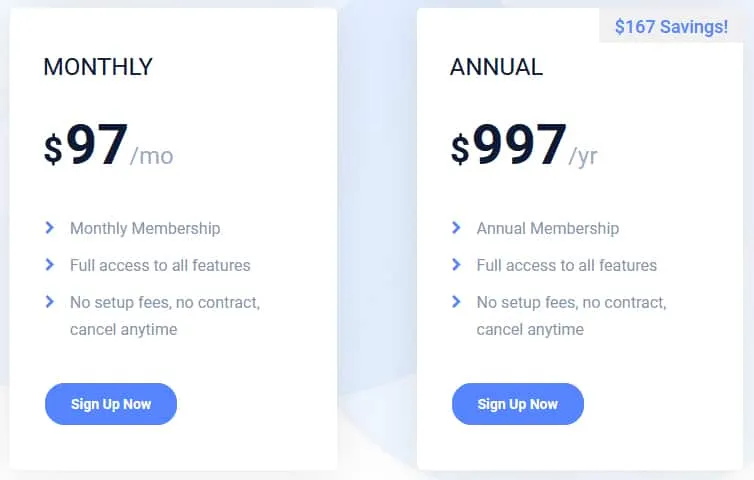754x480 pixels.
Task: Click Annual plan's Full access to all features
Action: (567, 265)
